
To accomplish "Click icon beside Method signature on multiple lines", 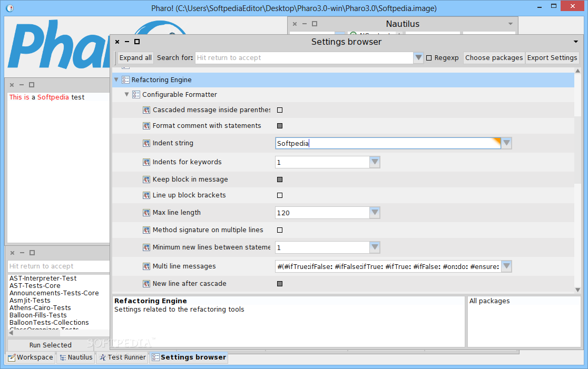I will point(146,230).
